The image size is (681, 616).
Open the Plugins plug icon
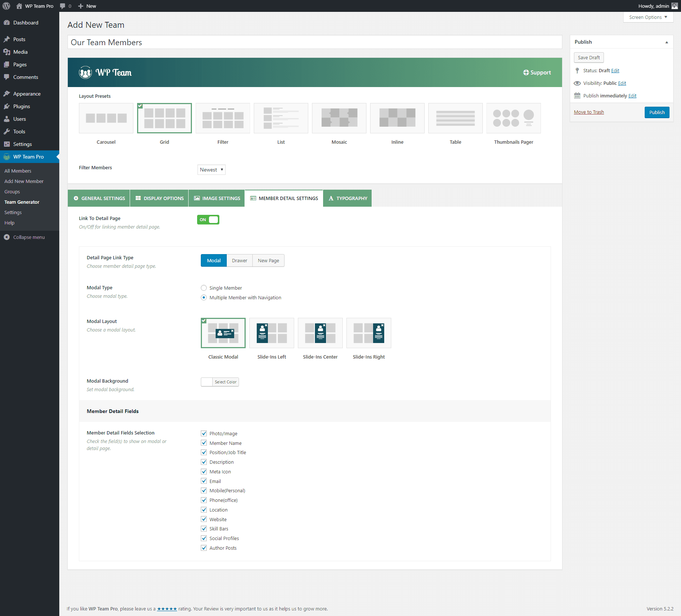coord(7,106)
